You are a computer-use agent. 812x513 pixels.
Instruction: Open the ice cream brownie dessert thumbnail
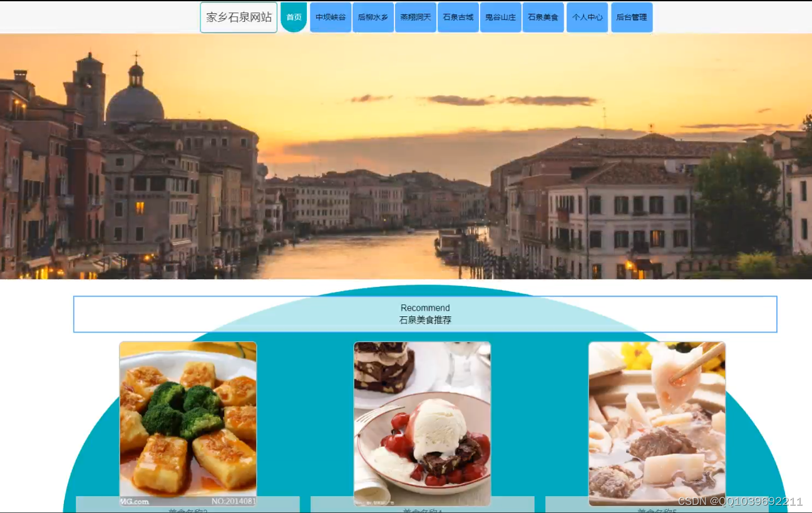click(423, 423)
